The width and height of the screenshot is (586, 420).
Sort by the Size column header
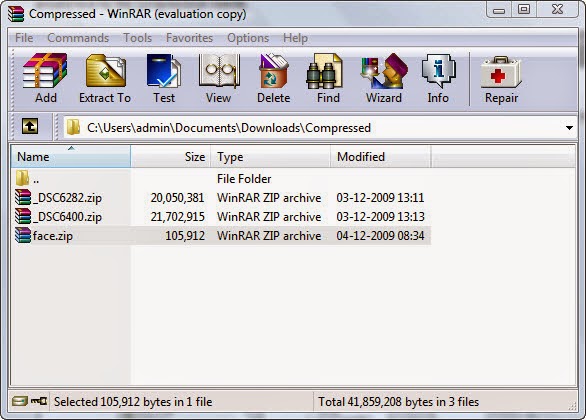171,156
